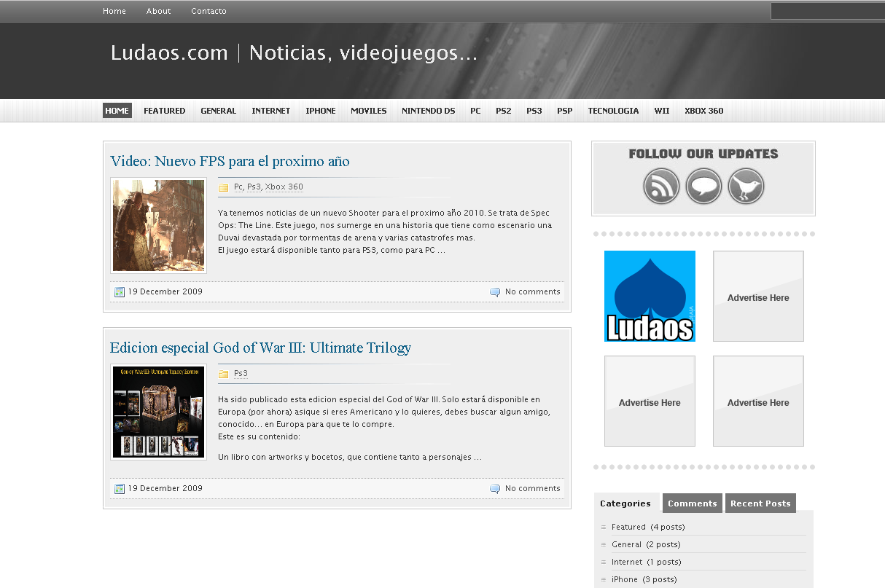885x588 pixels.
Task: Open the XBOX 360 category menu
Action: [x=703, y=111]
